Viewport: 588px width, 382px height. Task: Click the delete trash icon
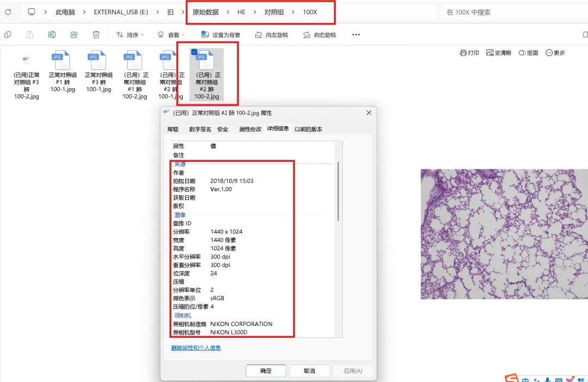click(96, 34)
